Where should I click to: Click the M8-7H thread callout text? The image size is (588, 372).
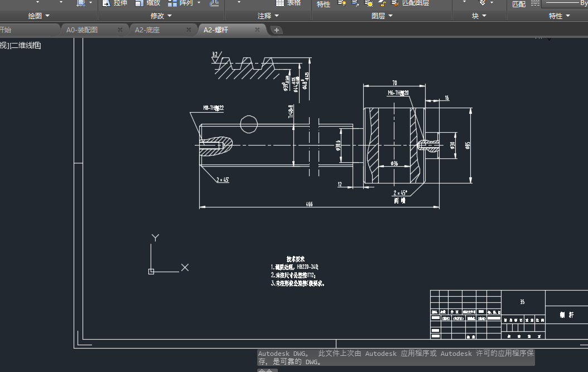213,108
